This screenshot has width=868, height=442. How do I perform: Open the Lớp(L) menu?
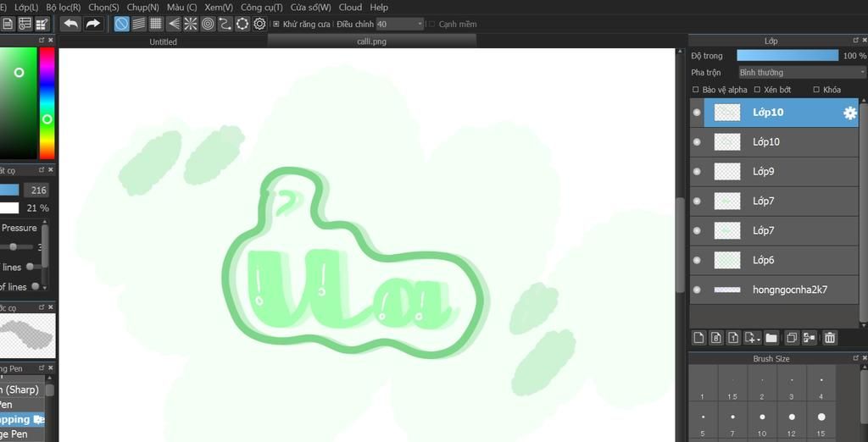tap(26, 7)
